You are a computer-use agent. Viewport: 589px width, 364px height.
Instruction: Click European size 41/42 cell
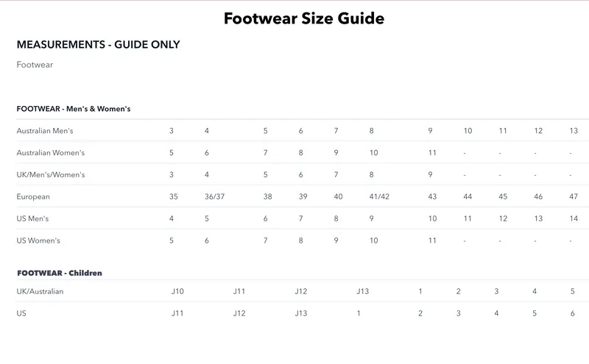(x=379, y=197)
